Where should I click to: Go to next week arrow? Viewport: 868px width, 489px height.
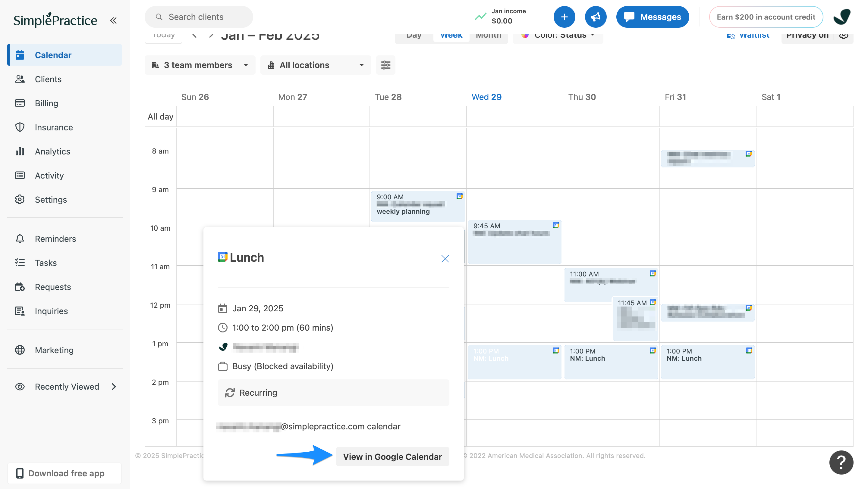point(211,35)
